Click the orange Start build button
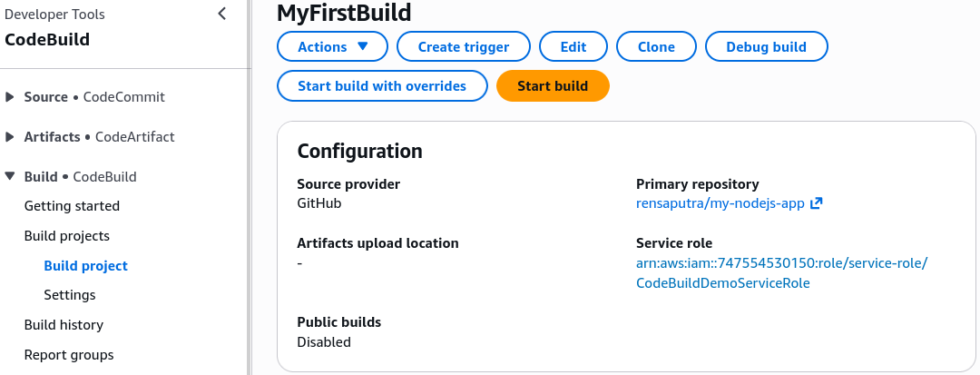This screenshot has width=980, height=375. (x=553, y=85)
